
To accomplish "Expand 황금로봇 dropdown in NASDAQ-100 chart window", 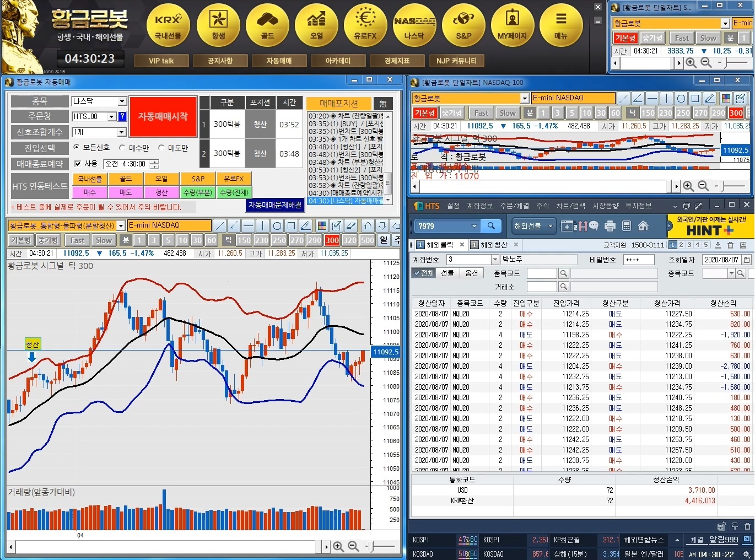I will [525, 98].
